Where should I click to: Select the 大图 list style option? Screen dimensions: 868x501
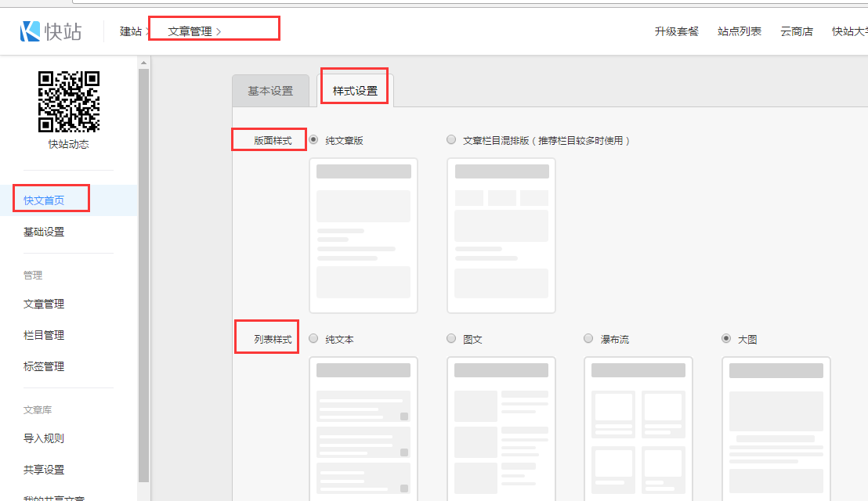point(726,339)
